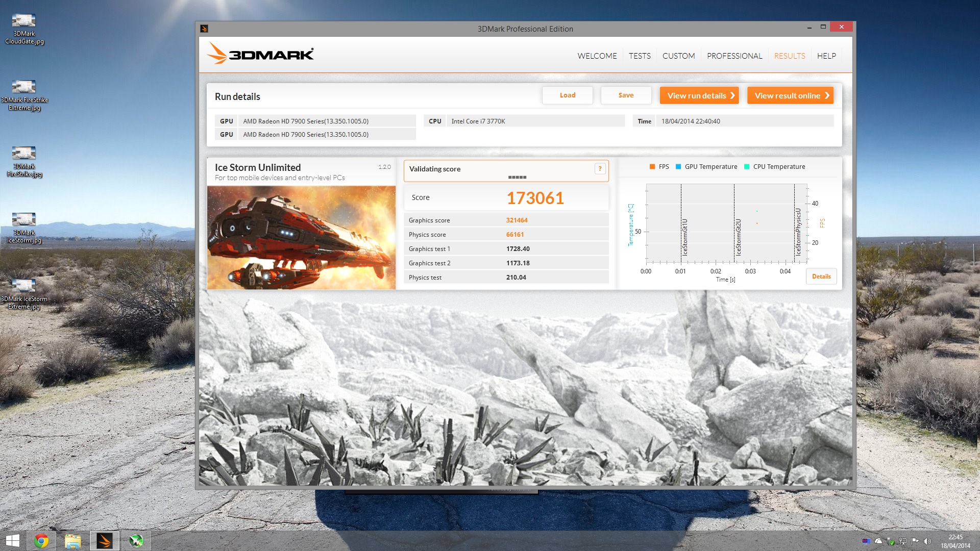This screenshot has height=551, width=980.
Task: Click View result online button
Action: pyautogui.click(x=790, y=95)
